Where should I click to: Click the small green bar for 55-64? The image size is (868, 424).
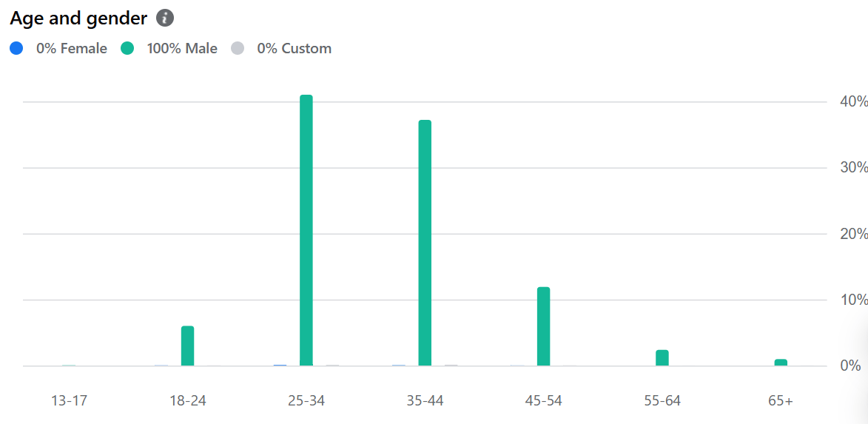tap(662, 358)
